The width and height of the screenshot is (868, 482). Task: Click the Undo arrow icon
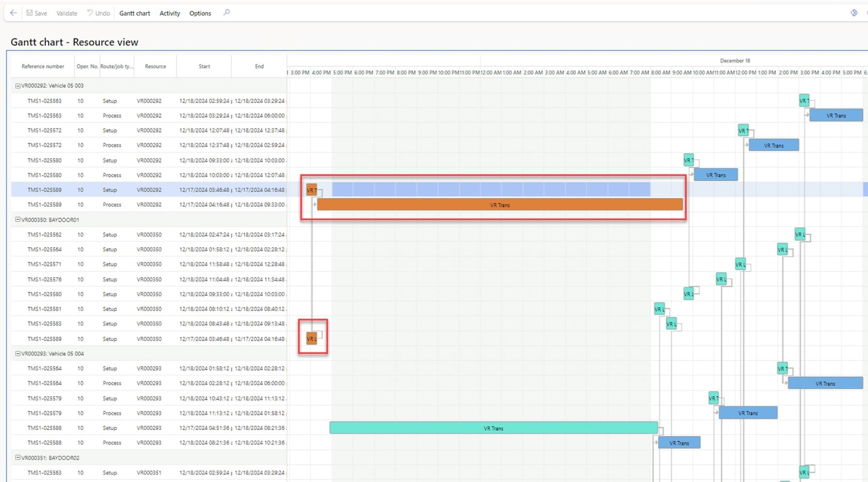coord(90,13)
